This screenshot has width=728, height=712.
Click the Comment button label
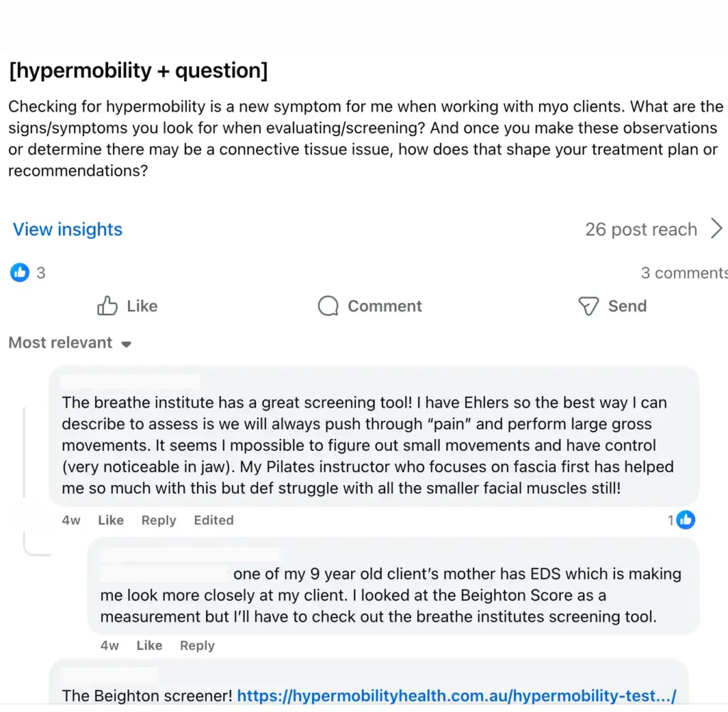(x=385, y=306)
